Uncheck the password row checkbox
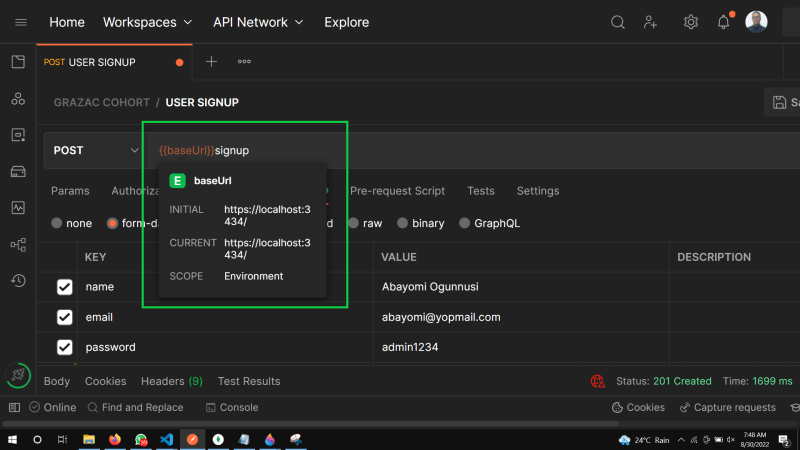800x450 pixels. (64, 347)
